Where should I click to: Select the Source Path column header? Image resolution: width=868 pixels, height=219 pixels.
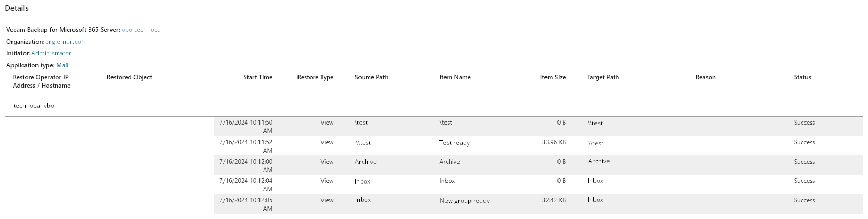pos(371,77)
